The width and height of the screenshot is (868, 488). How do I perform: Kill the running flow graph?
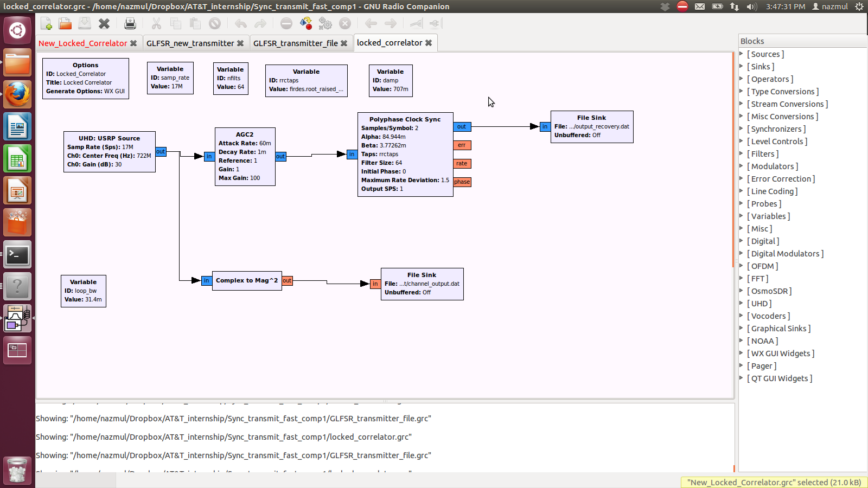pyautogui.click(x=345, y=23)
